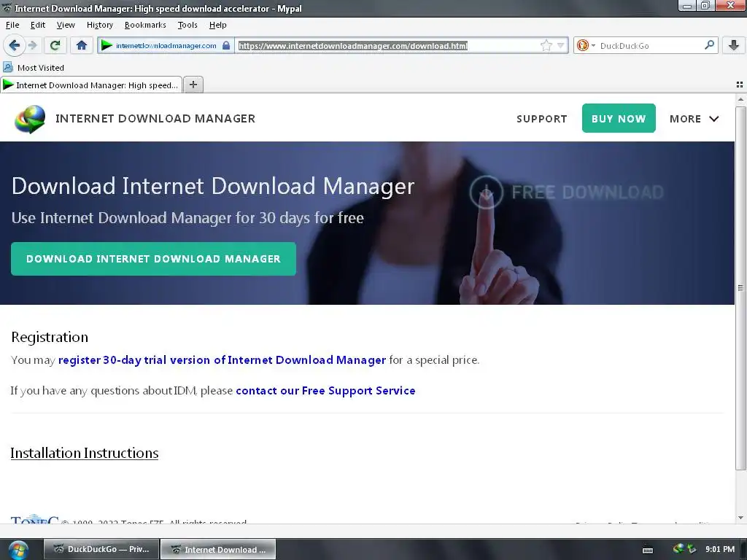747x560 pixels.
Task: Click Installation Instructions heading link
Action: pyautogui.click(x=85, y=453)
